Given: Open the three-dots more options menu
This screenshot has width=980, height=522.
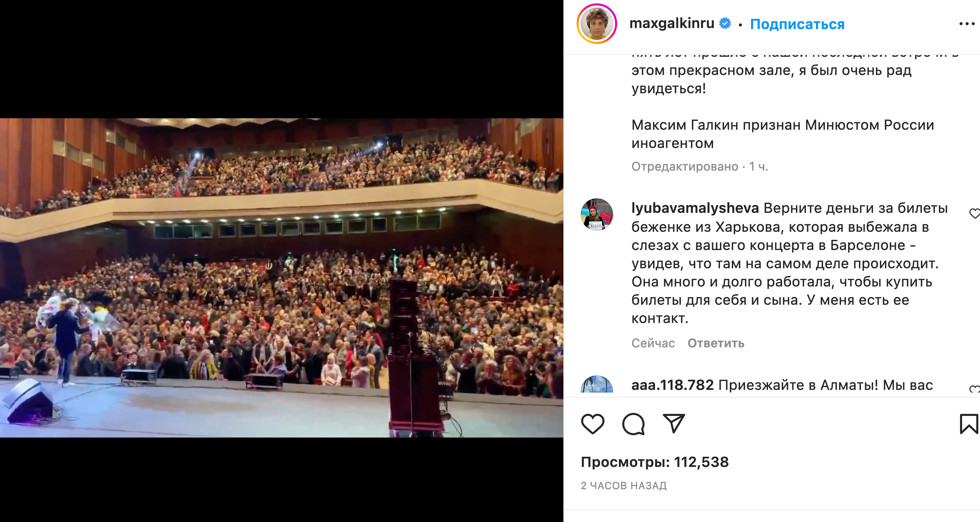Looking at the screenshot, I should pos(967,24).
